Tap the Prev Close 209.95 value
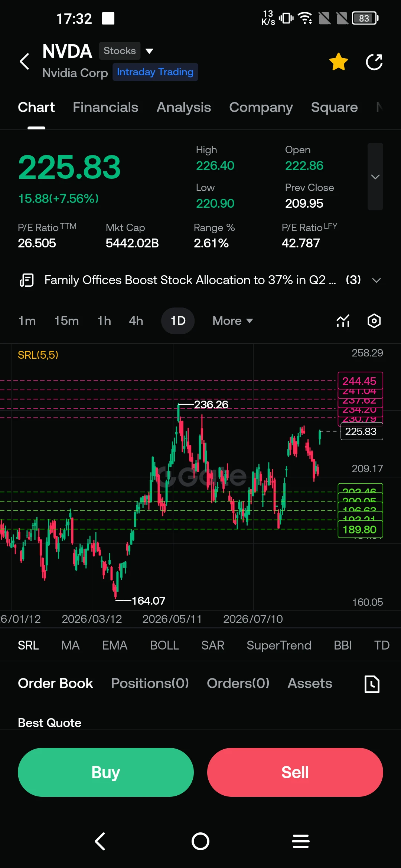Image resolution: width=401 pixels, height=868 pixels. point(304,203)
